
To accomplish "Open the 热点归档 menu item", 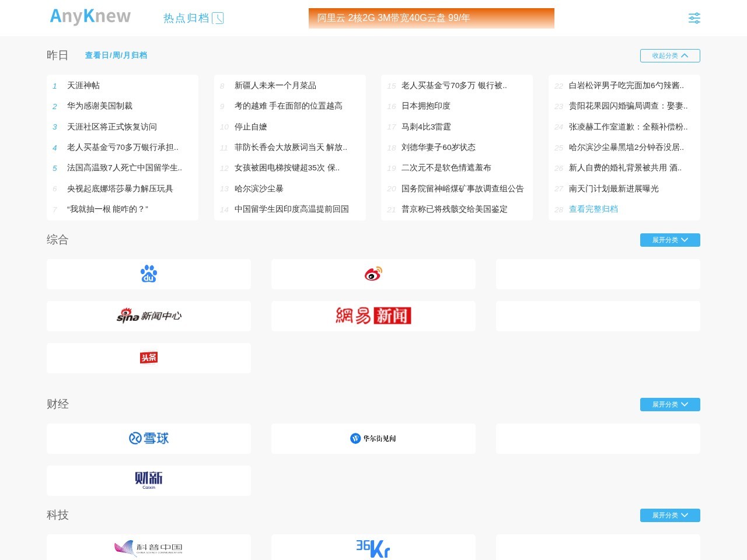I will (x=186, y=18).
